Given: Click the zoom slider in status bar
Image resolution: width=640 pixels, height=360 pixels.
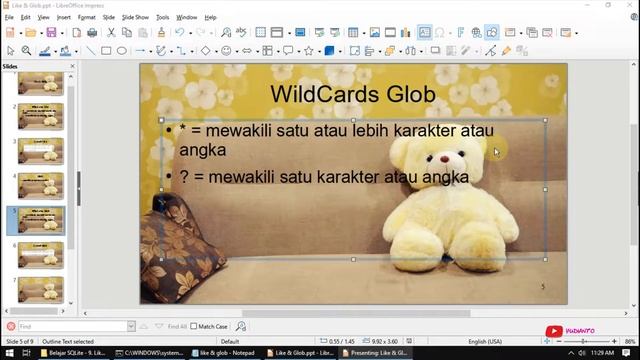Looking at the screenshot, I should click(587, 341).
